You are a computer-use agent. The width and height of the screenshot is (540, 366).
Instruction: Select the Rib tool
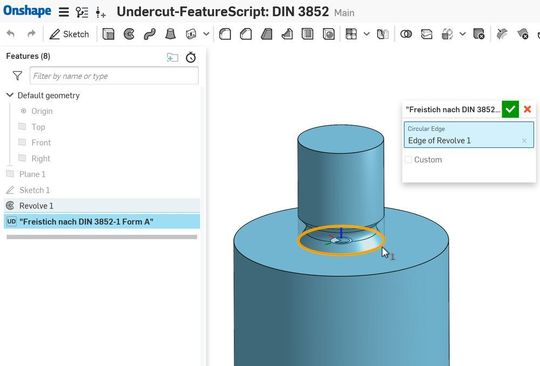(x=287, y=34)
